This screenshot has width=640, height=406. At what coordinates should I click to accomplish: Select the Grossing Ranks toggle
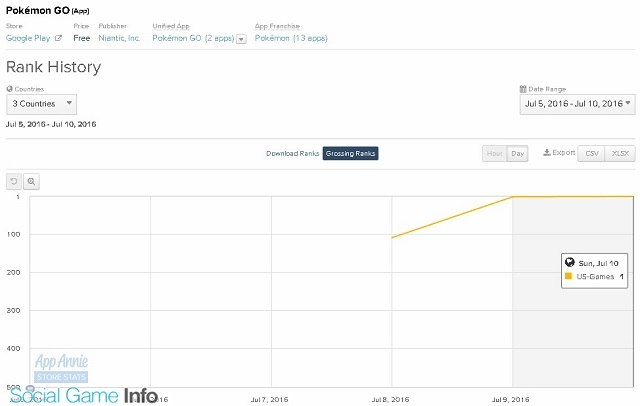pyautogui.click(x=350, y=153)
